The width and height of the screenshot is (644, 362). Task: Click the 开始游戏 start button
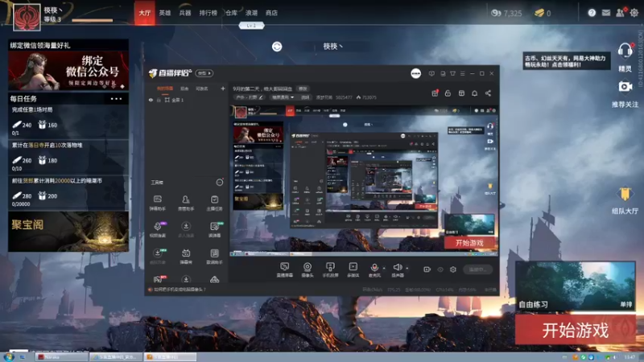[x=576, y=330]
